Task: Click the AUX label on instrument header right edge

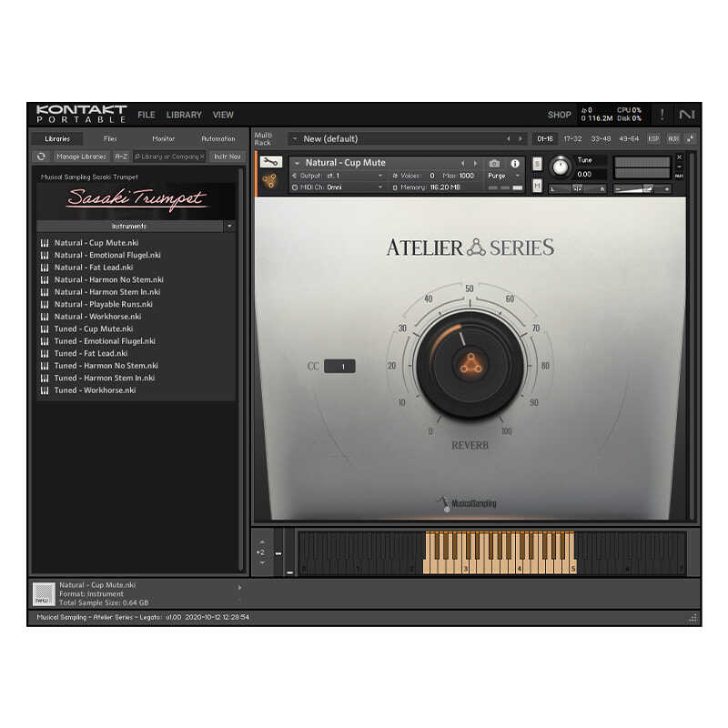Action: [679, 177]
